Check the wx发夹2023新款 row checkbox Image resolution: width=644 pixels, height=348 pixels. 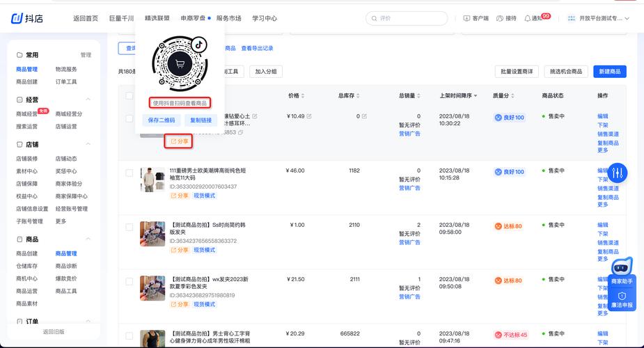click(x=129, y=281)
